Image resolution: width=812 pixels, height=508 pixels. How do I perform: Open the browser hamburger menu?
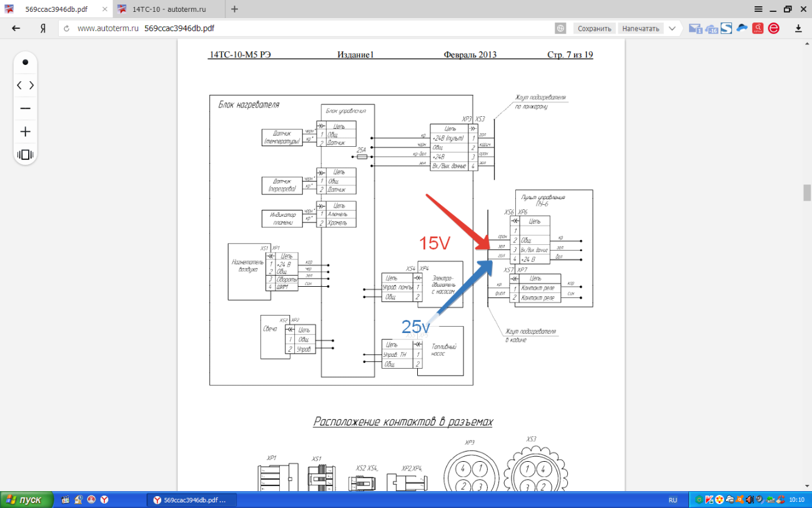tap(758, 9)
